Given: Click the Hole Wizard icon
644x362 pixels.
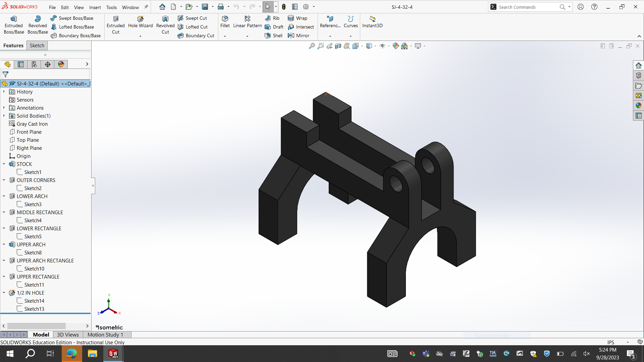Looking at the screenshot, I should coord(140,19).
